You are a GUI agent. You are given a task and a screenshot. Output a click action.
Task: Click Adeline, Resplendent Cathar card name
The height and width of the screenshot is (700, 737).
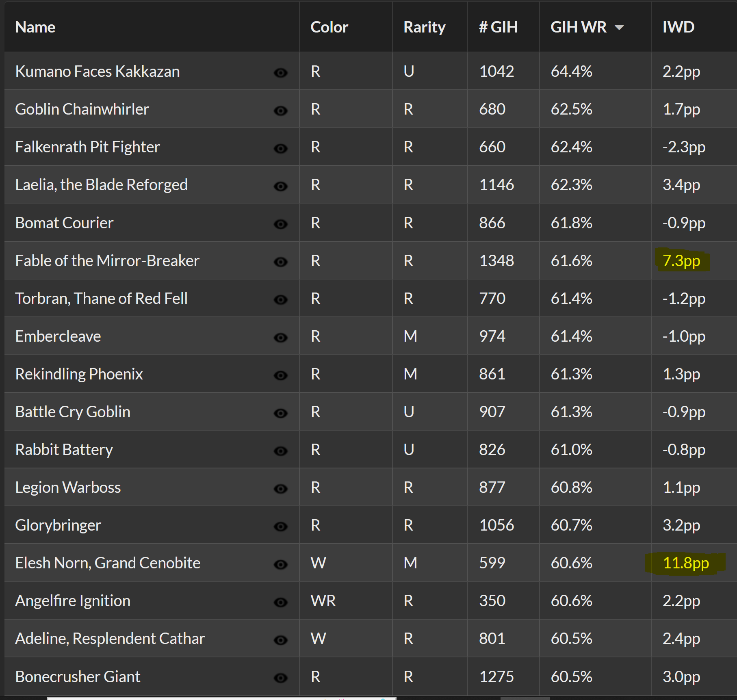click(x=110, y=639)
